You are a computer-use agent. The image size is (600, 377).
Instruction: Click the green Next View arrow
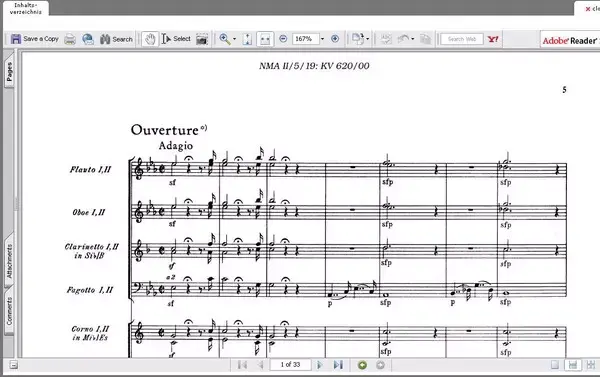[362, 365]
